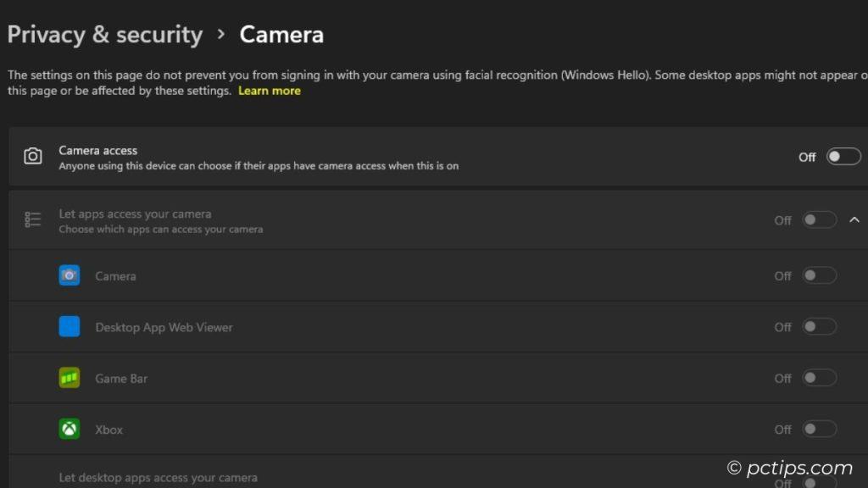The height and width of the screenshot is (488, 868).
Task: Click the Xbox green logo
Action: pyautogui.click(x=70, y=430)
